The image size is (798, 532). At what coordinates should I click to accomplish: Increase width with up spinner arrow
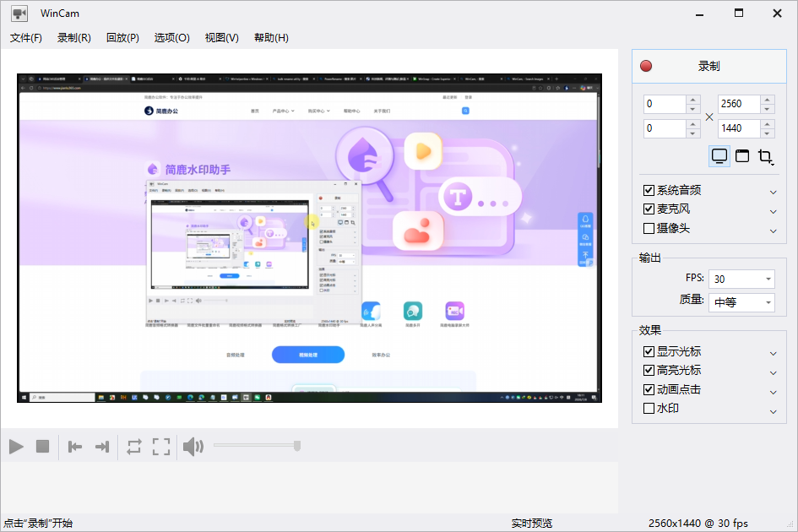[767, 100]
